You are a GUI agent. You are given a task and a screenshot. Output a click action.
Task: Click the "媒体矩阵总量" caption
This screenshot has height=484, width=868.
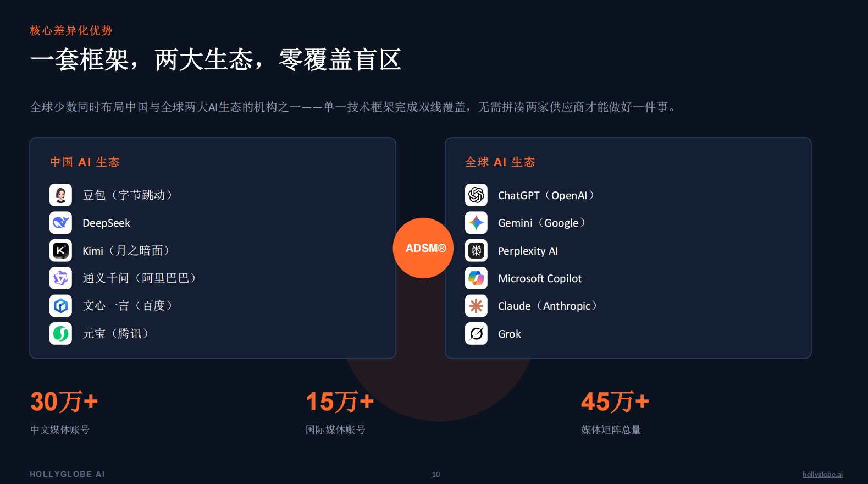[x=611, y=430]
